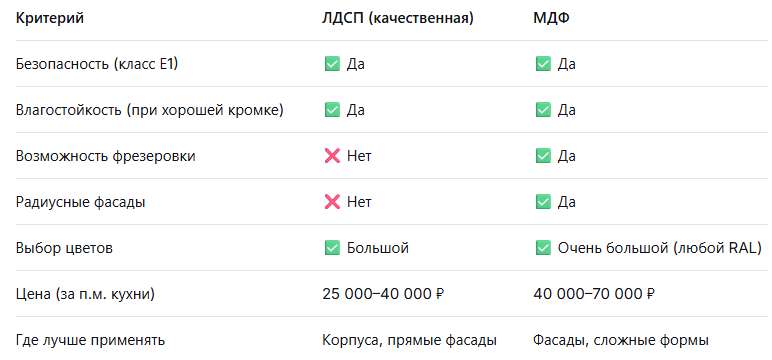Viewport: 772px width, 360px height.
Task: Click the price 25 000–40 000 ₽
Action: click(384, 294)
